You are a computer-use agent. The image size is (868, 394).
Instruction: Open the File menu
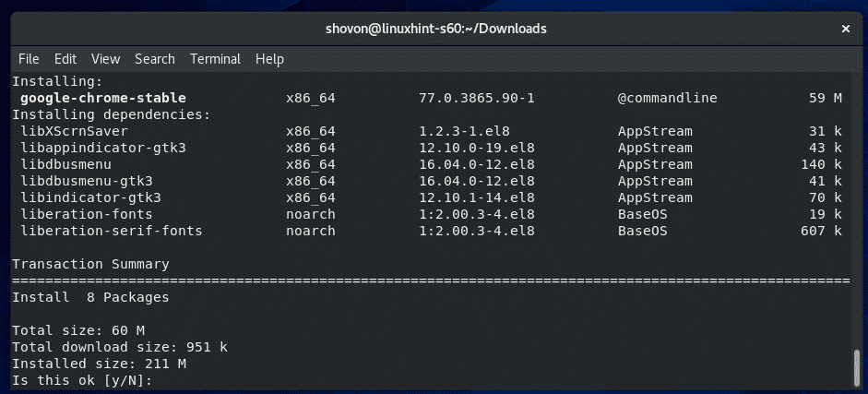point(29,59)
